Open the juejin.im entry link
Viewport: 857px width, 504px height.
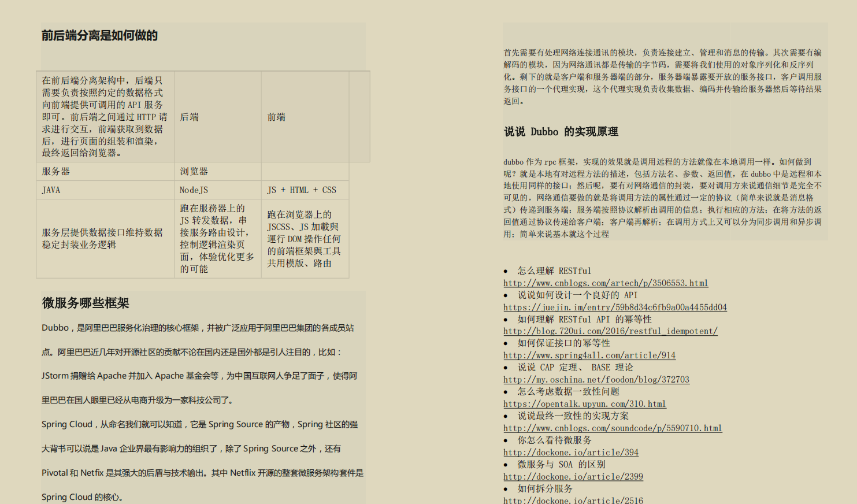[615, 307]
